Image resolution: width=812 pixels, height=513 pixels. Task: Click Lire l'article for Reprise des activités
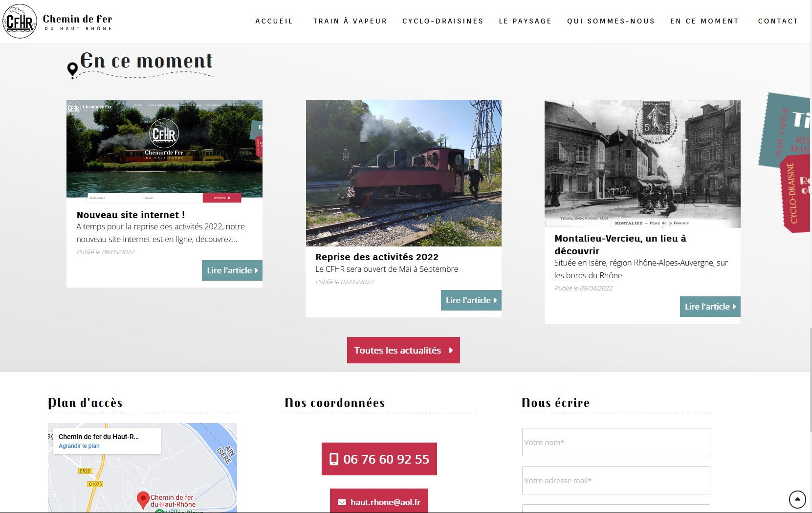coord(471,300)
